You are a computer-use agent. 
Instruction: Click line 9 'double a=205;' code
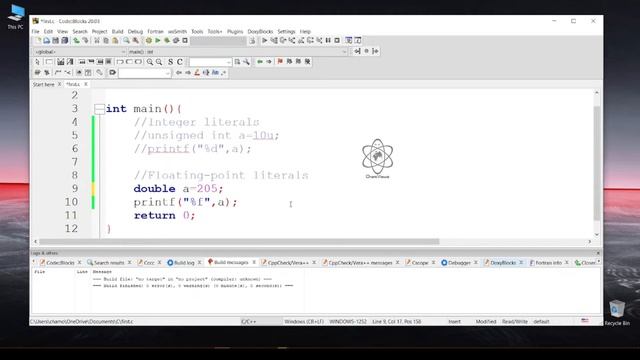click(178, 189)
